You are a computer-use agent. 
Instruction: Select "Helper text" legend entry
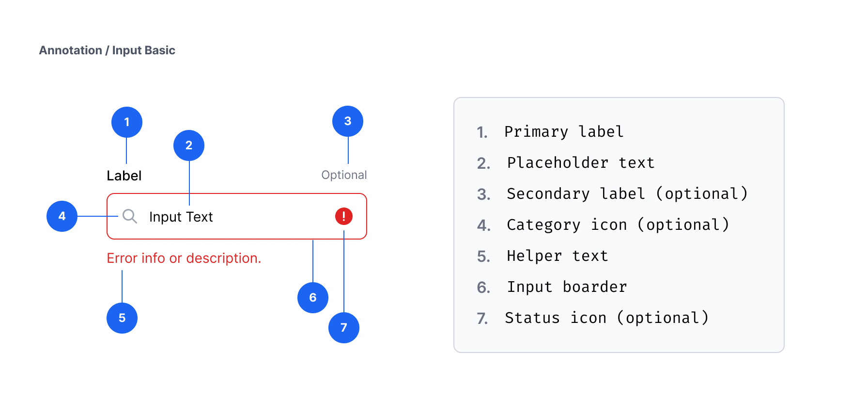pyautogui.click(x=557, y=256)
